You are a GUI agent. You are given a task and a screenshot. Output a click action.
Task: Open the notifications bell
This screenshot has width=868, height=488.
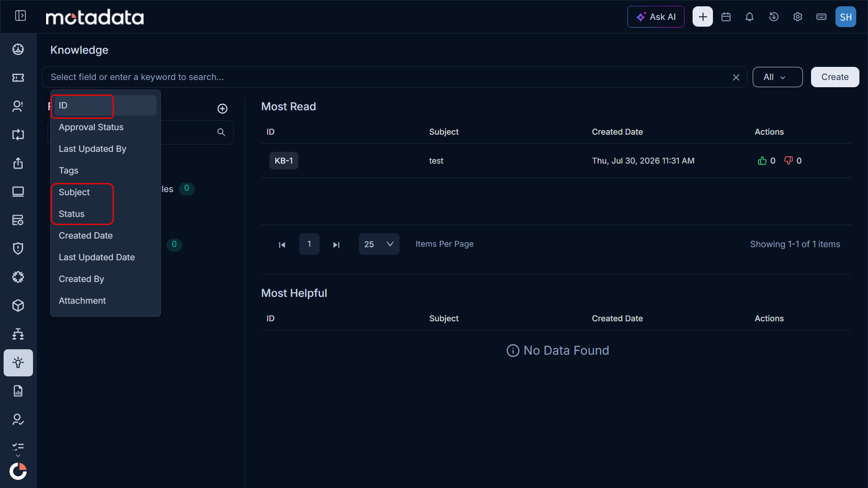tap(750, 17)
